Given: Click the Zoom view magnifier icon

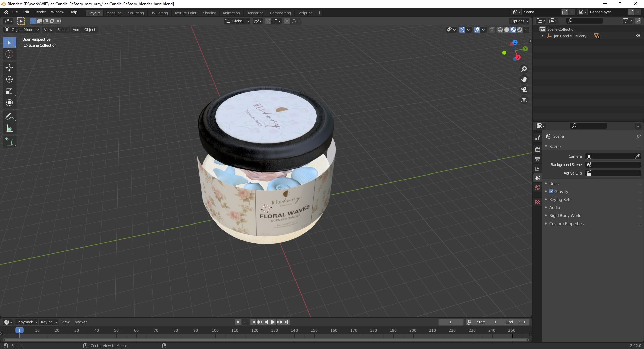Looking at the screenshot, I should 524,69.
